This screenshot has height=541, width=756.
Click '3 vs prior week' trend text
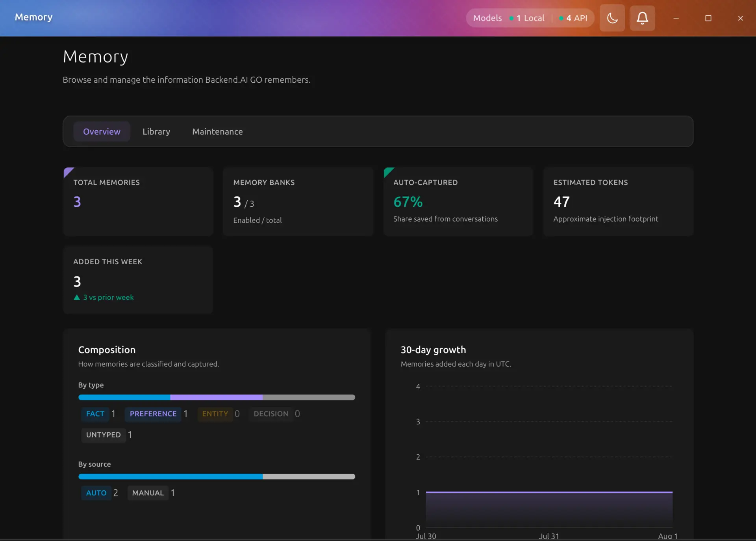[x=108, y=298]
